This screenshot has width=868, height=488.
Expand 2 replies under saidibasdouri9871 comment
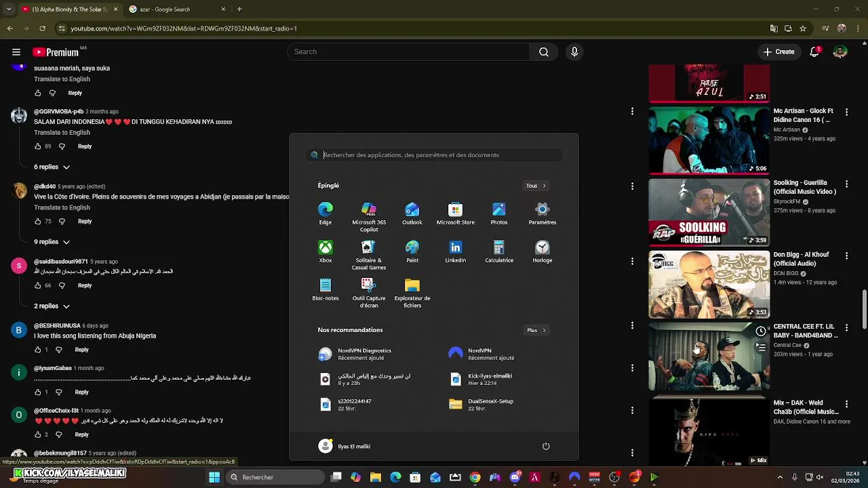tap(52, 306)
